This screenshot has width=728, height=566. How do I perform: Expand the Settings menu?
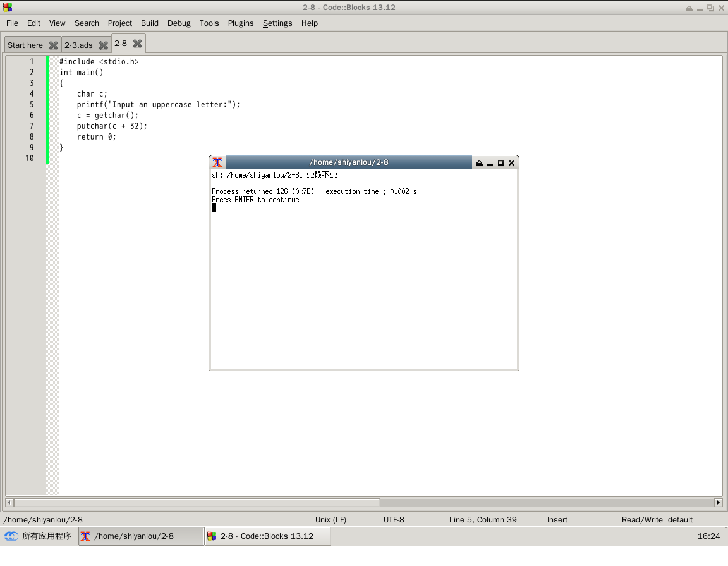pos(277,23)
